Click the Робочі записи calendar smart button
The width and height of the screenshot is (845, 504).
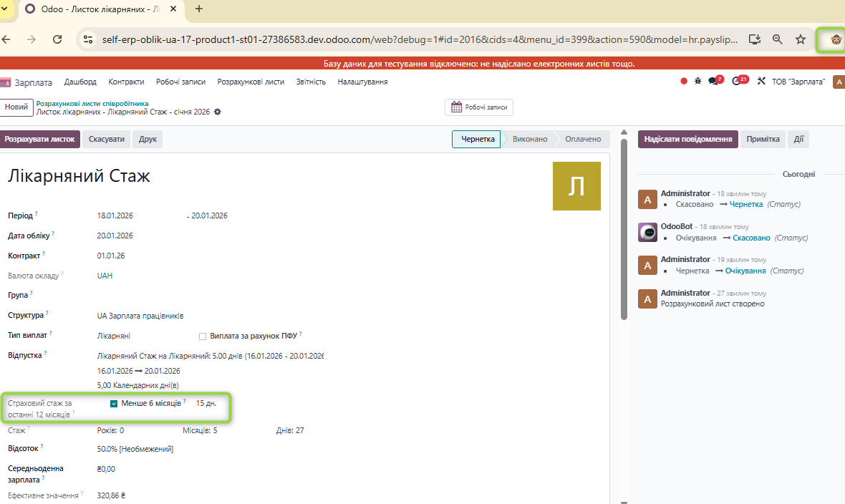479,107
